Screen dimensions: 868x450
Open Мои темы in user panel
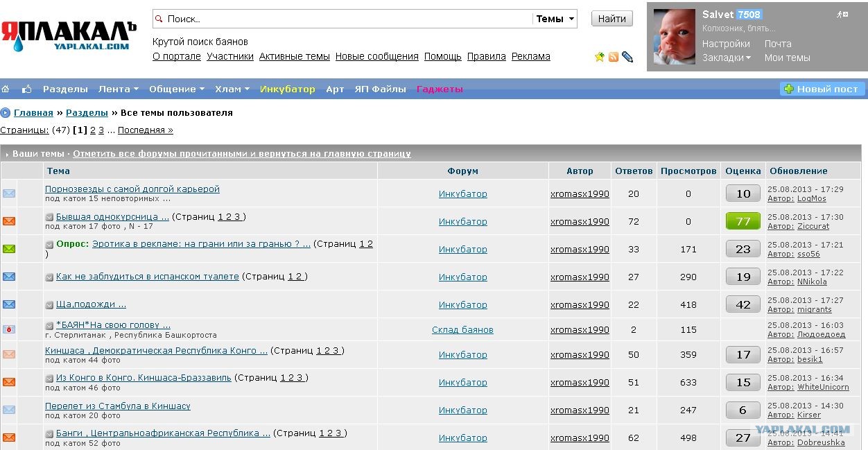(788, 58)
